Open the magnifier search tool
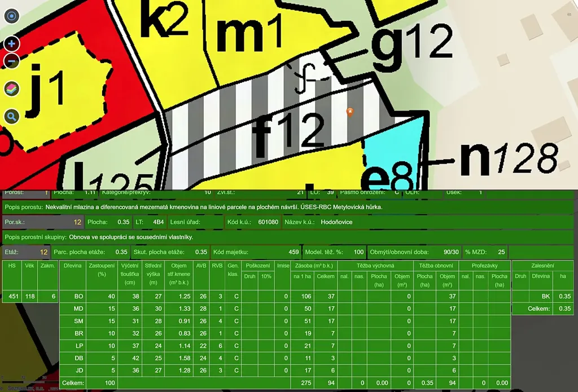The width and height of the screenshot is (578, 392). coord(12,117)
